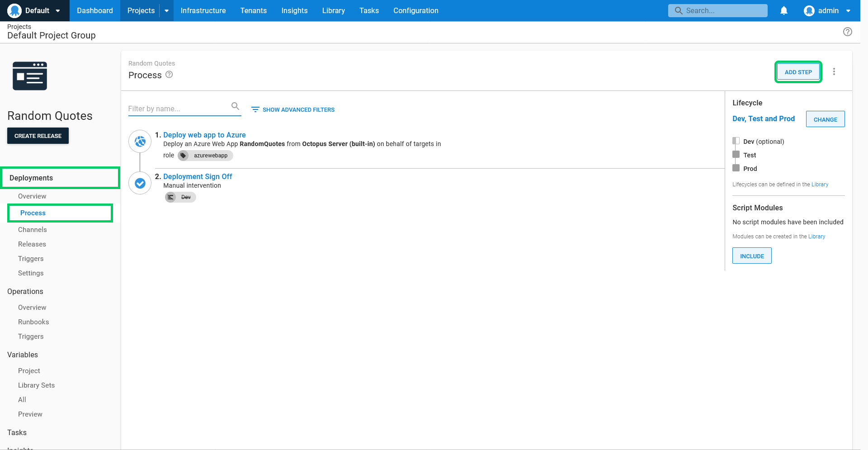Open Operations Overview in sidebar
The width and height of the screenshot is (868, 450).
point(32,308)
